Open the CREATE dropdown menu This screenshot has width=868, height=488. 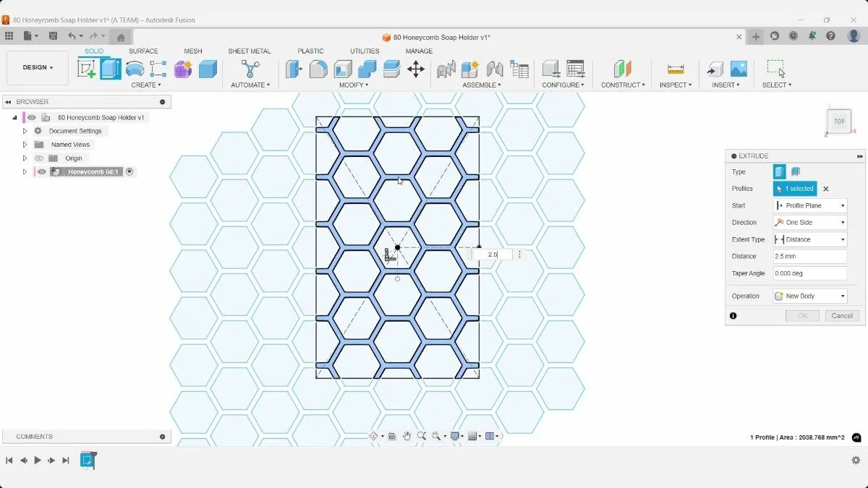click(145, 85)
